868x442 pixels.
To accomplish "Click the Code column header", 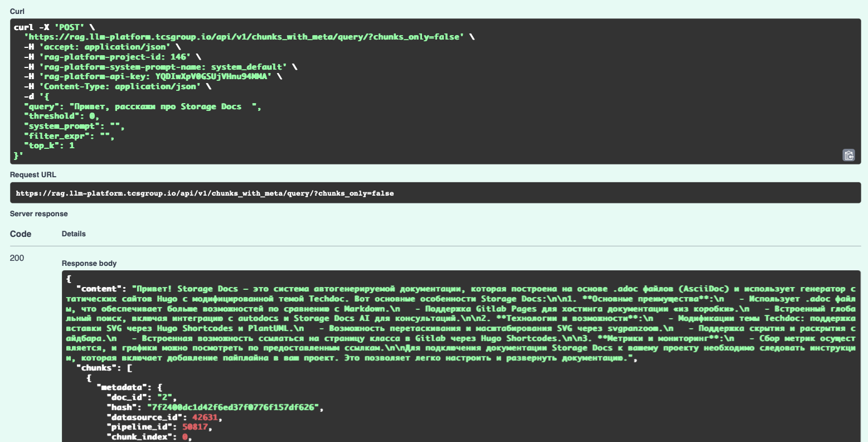I will coord(21,234).
